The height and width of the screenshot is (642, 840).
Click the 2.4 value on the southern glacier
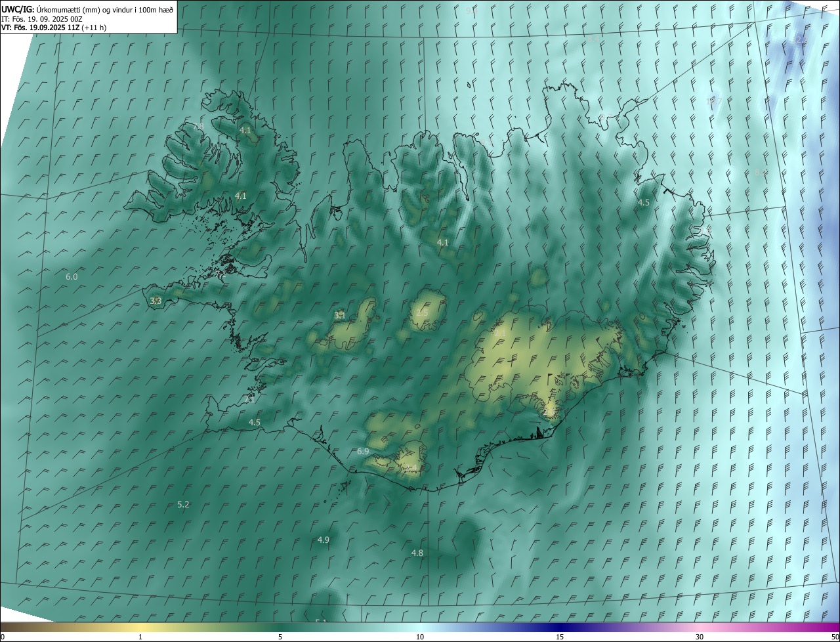(x=411, y=468)
